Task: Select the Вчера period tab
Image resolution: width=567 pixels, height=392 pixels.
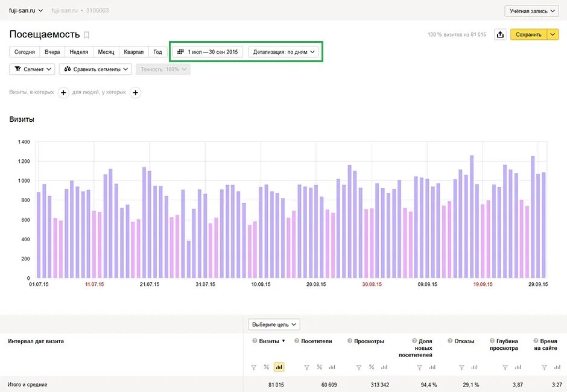Action: (52, 52)
